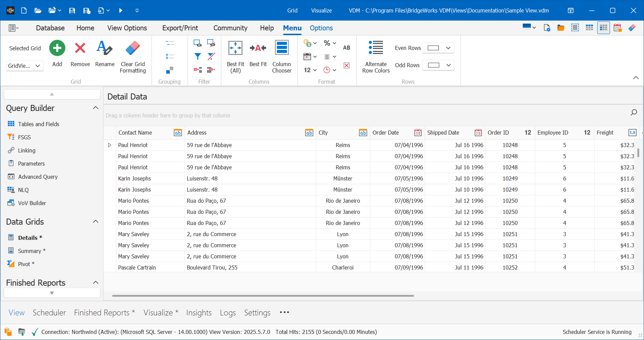This screenshot has height=340, width=644.
Task: Apply filter using the blue funnel
Action: (198, 56)
